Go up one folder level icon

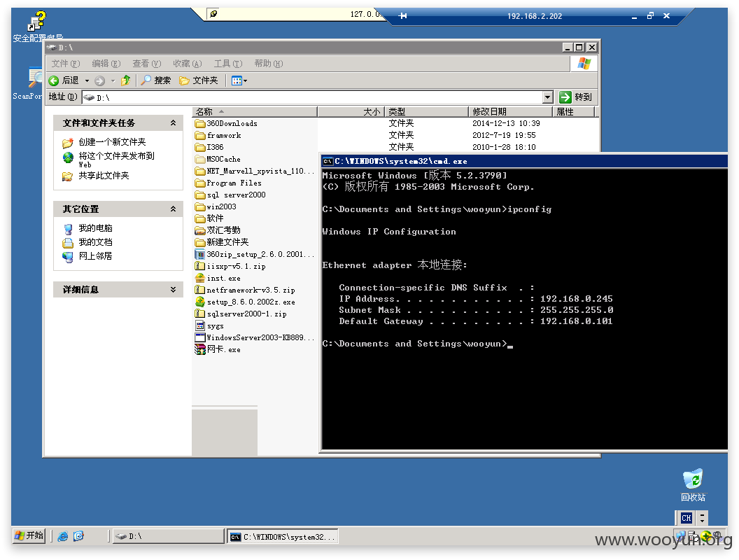click(x=125, y=80)
